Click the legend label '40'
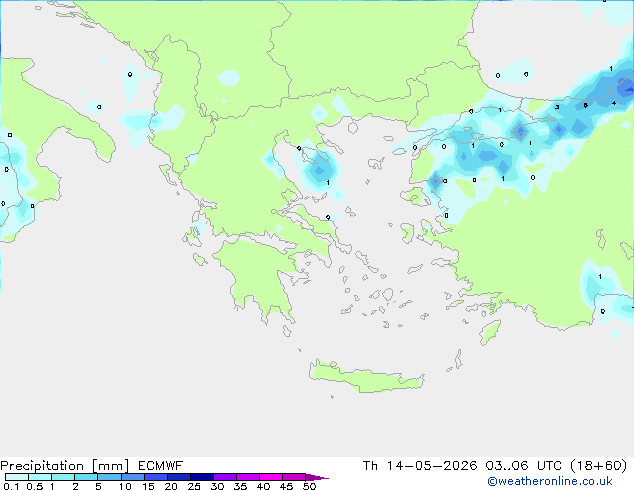634x490 pixels. click(263, 486)
